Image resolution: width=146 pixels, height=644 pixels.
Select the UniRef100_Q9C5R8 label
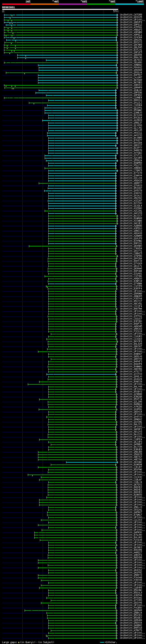(131, 45)
